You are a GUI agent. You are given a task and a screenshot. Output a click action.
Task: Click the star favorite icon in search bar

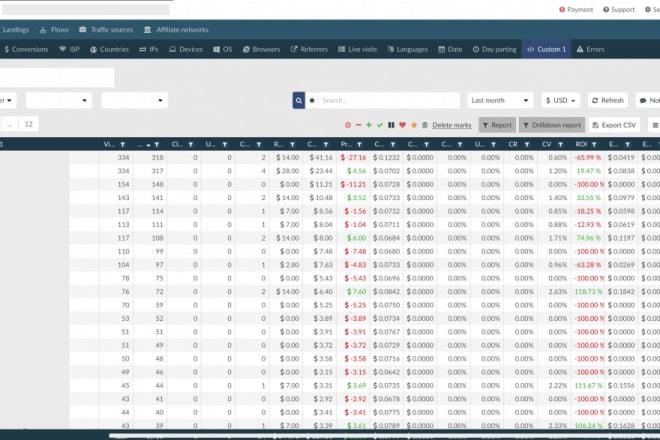pyautogui.click(x=312, y=100)
